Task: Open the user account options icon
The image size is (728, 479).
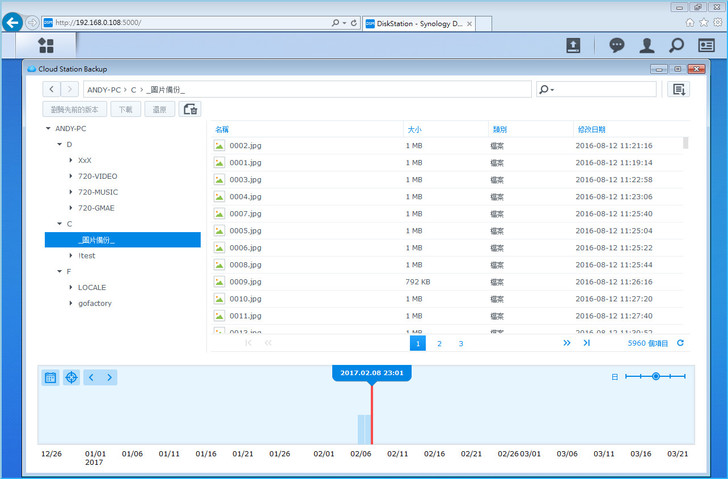Action: click(x=647, y=45)
